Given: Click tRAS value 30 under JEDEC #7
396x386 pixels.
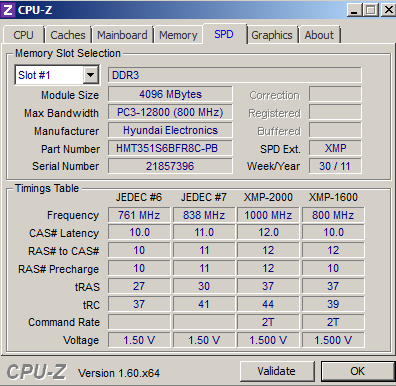Looking at the screenshot, I should [x=204, y=286].
